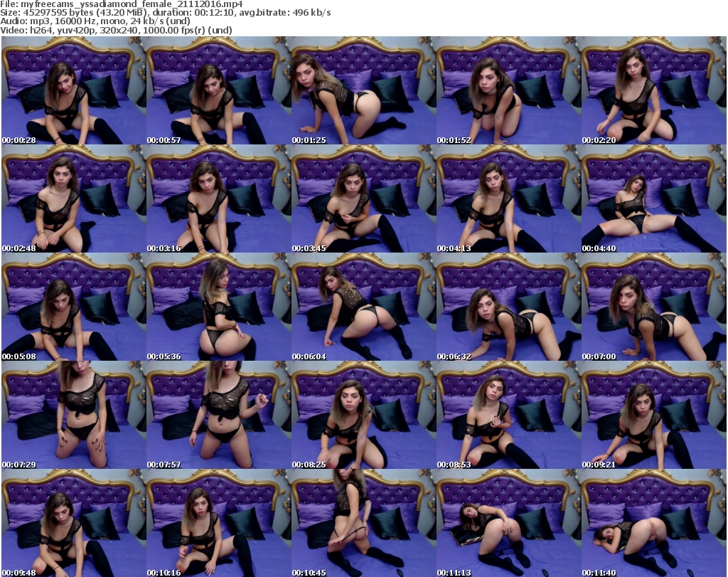Viewport: 728px width, 577px height.
Task: Select the 'Audio: mp3, 16000 Hz' line
Action: click(x=95, y=21)
